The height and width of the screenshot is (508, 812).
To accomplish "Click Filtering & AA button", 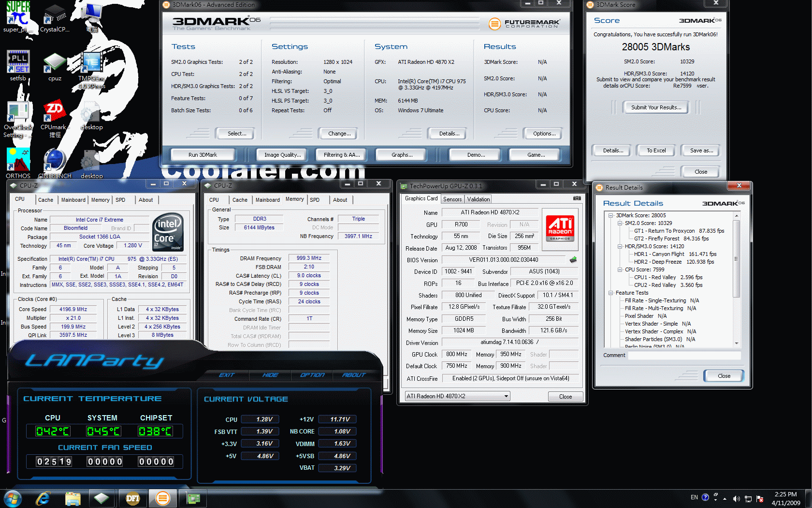I will tap(342, 155).
